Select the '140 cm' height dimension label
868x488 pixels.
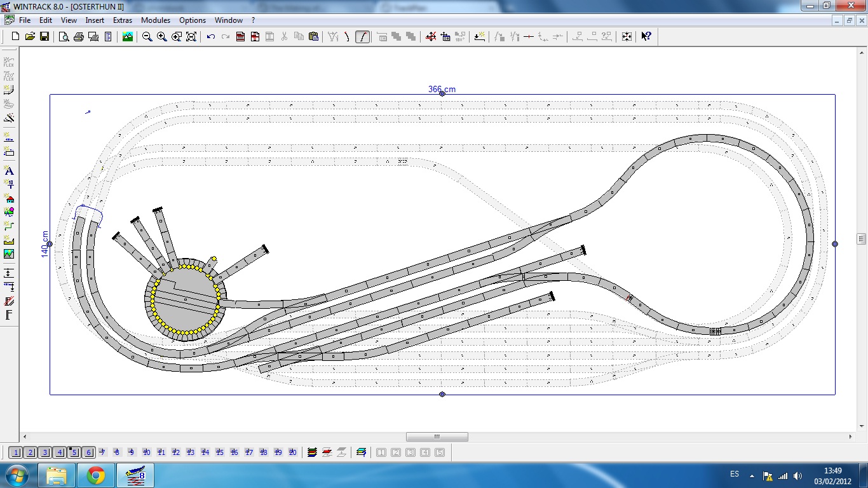click(45, 244)
